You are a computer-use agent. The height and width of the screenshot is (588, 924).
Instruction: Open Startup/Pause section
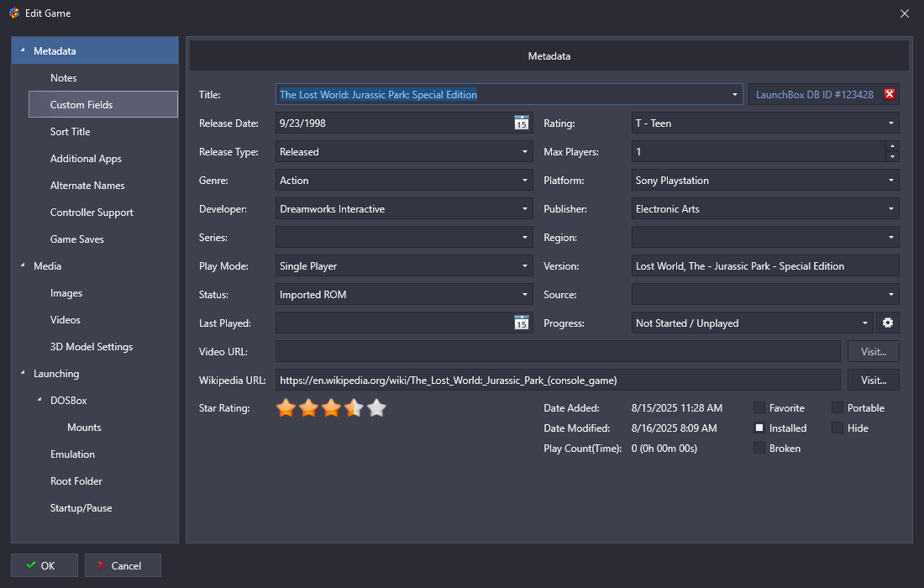tap(81, 508)
